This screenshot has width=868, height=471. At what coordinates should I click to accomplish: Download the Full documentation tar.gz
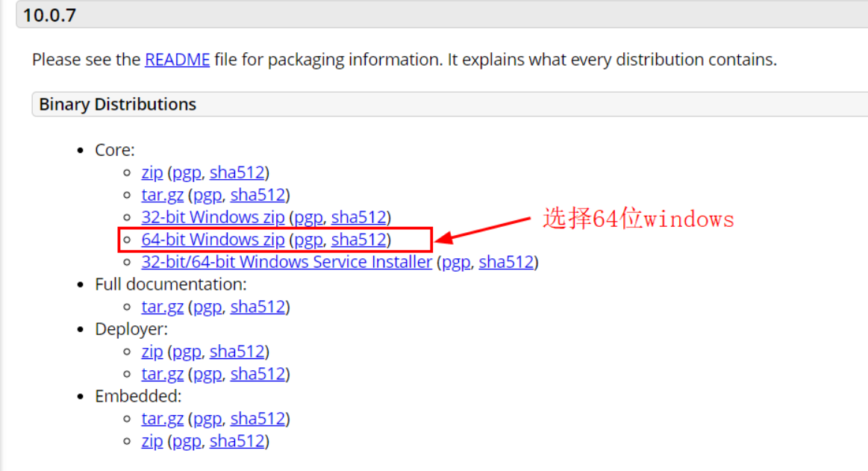[x=162, y=307]
